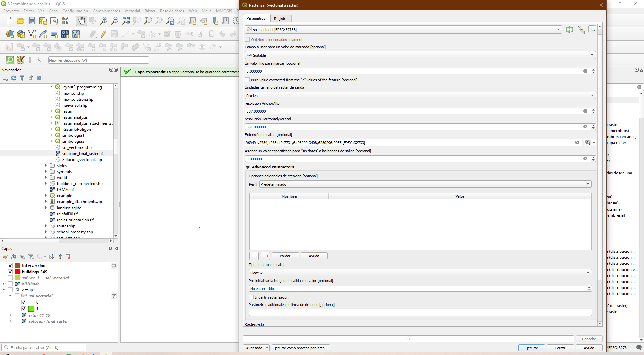This screenshot has height=355, width=644.
Task: Click Remove Layer icon in Capas toolbar
Action: click(x=68, y=257)
